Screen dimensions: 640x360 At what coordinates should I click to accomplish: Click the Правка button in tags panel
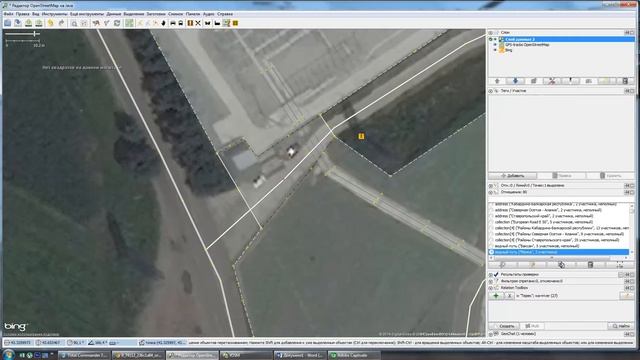pyautogui.click(x=562, y=176)
